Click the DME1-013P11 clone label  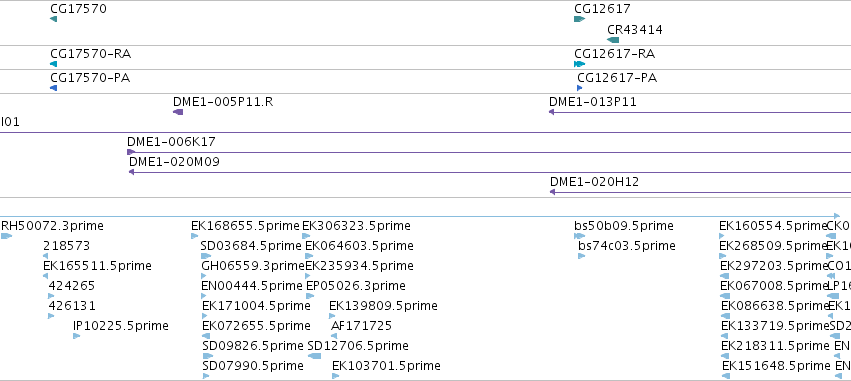[x=593, y=101]
